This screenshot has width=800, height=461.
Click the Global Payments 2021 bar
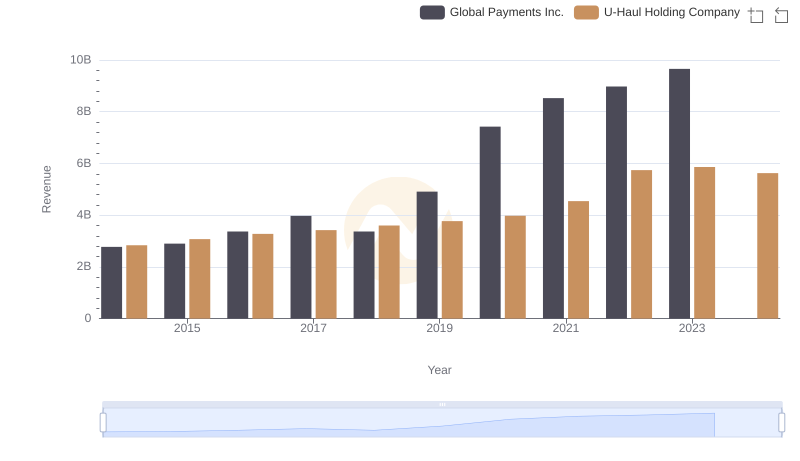(x=553, y=208)
